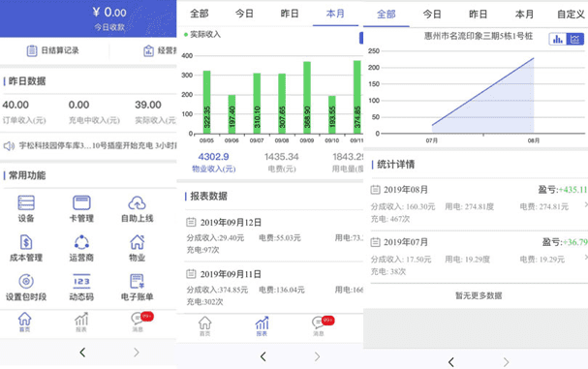Open the 运营商 operator icon

click(x=81, y=242)
